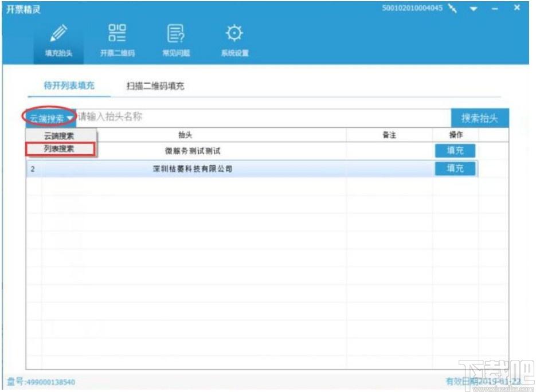Open the title bar dropdown triangle menu

(x=474, y=9)
